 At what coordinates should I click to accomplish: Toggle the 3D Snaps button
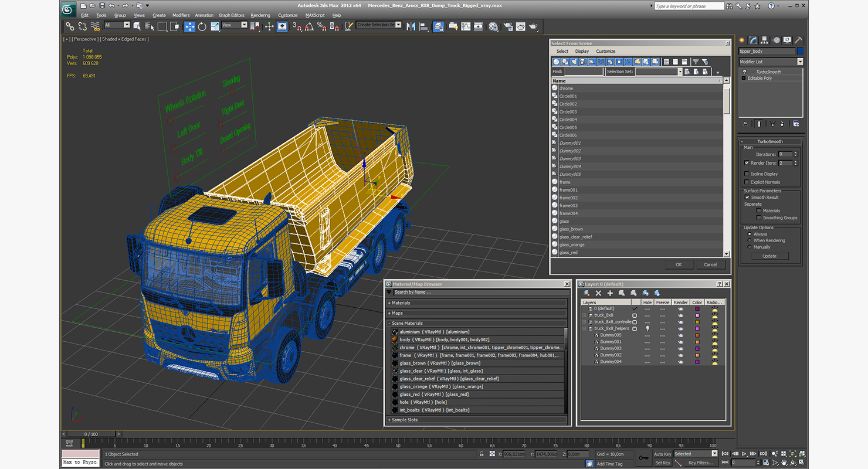tap(297, 26)
